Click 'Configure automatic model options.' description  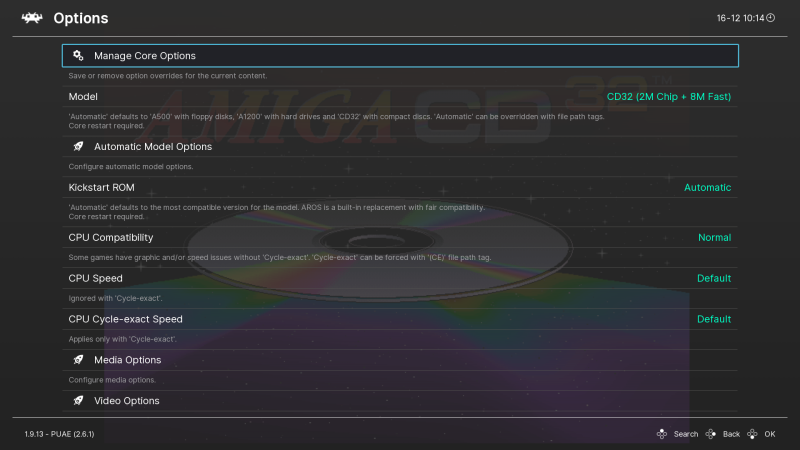click(131, 166)
